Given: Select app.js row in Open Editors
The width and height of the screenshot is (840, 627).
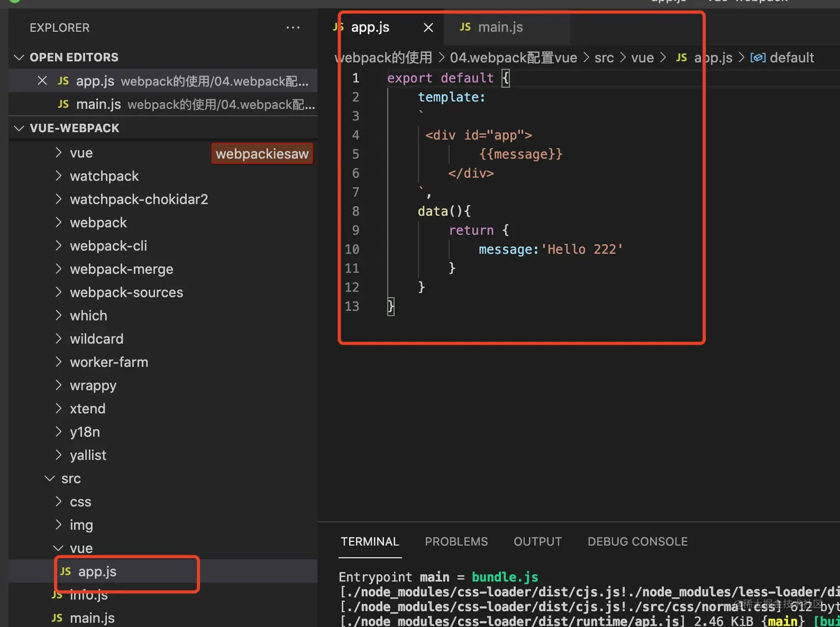Looking at the screenshot, I should (163, 81).
